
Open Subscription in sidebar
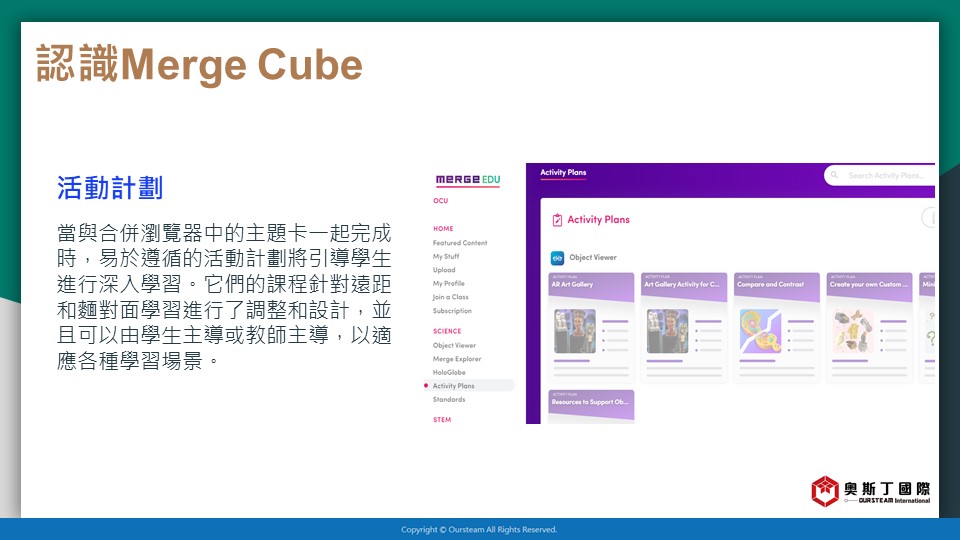[452, 311]
